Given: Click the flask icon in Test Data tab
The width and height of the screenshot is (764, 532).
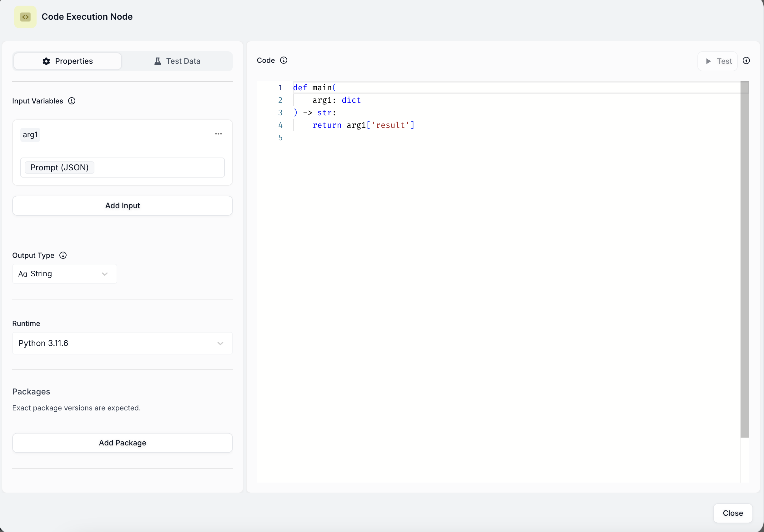Looking at the screenshot, I should 158,61.
